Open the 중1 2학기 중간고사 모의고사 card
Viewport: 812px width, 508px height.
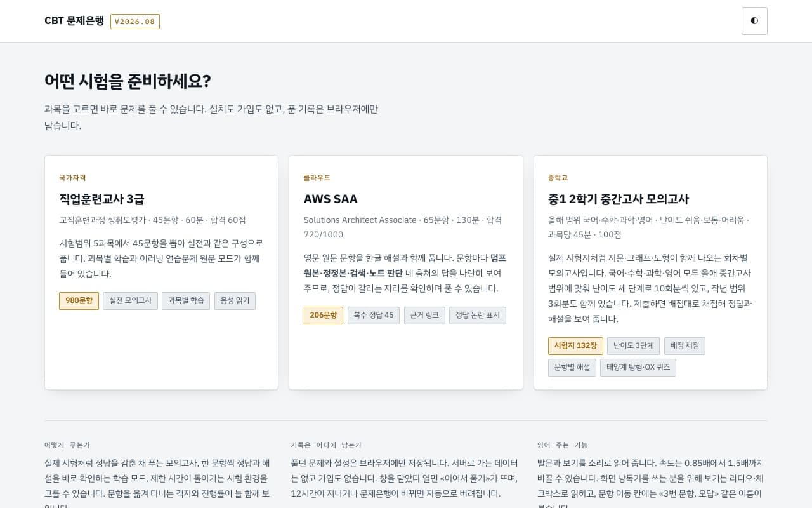click(x=650, y=272)
